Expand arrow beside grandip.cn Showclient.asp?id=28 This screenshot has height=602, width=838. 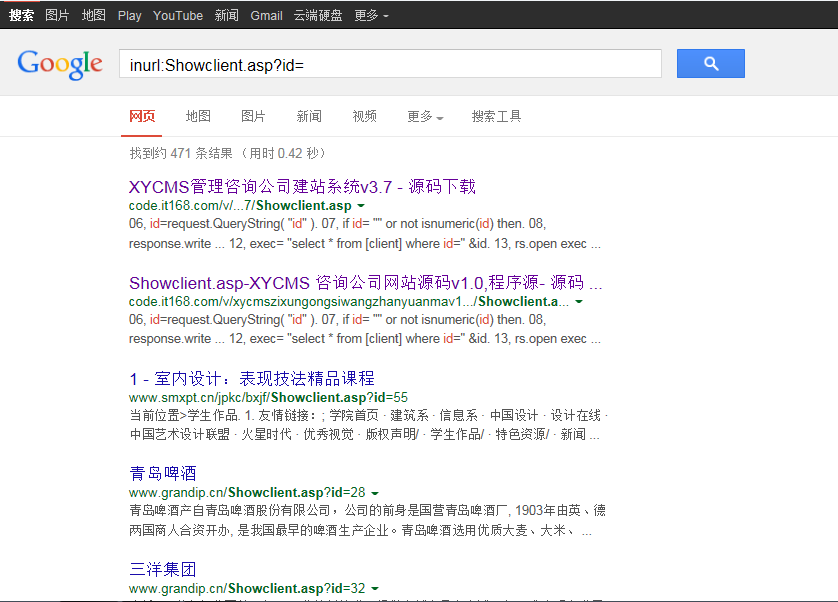375,493
